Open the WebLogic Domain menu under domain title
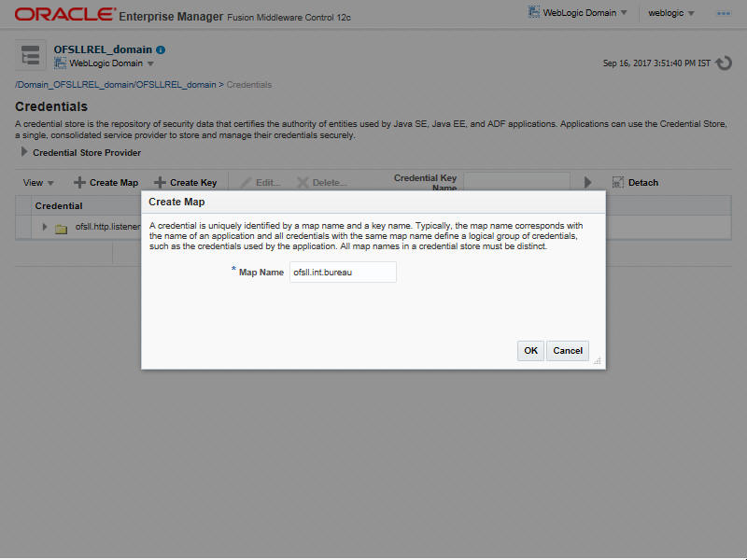The image size is (747, 560). pos(105,63)
